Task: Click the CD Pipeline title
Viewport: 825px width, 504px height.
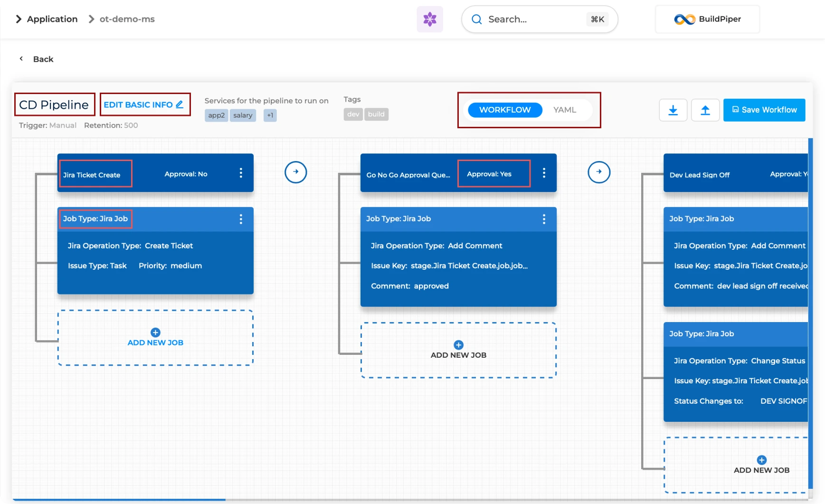Action: pos(54,105)
